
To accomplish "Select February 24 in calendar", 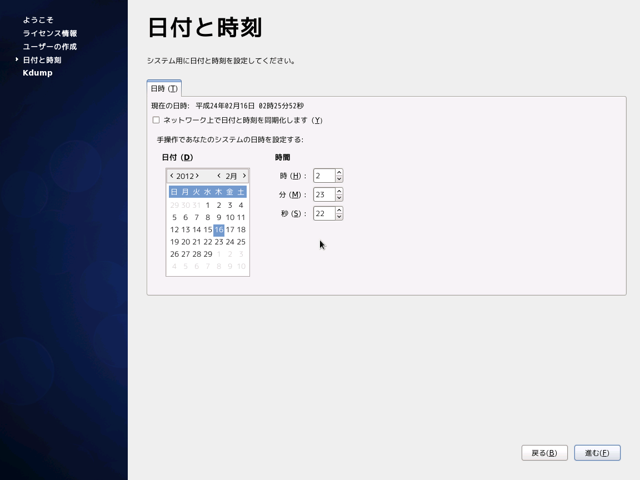I will click(230, 242).
